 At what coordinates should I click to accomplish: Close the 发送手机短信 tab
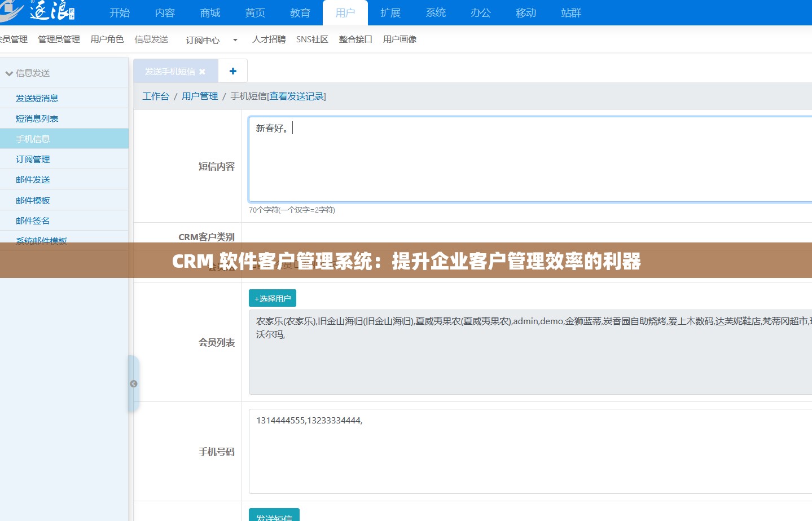202,71
